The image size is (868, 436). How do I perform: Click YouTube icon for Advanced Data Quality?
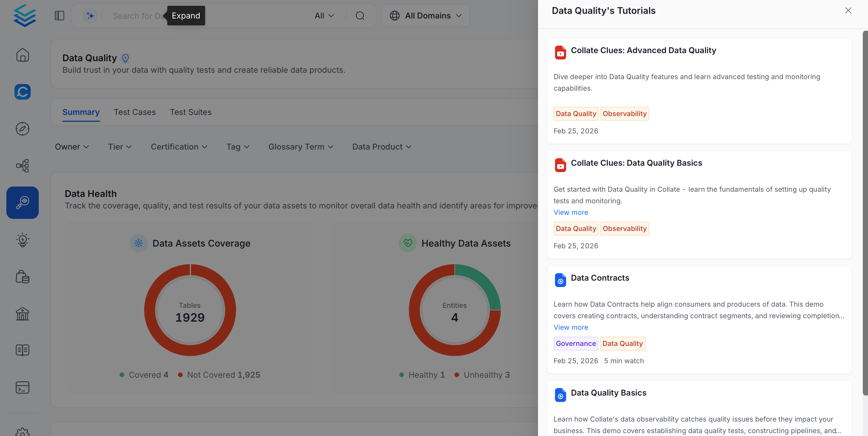click(x=560, y=53)
